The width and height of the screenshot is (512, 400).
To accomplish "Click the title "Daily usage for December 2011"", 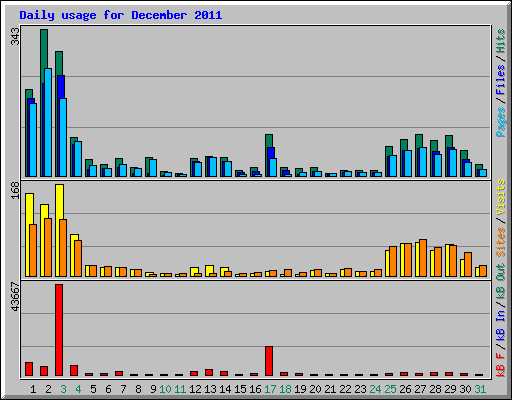I will [121, 15].
